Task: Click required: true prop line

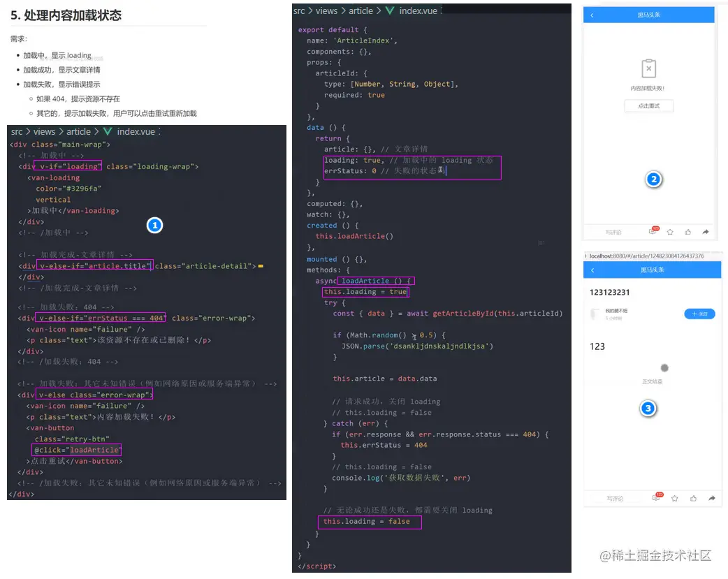Action: [x=354, y=95]
